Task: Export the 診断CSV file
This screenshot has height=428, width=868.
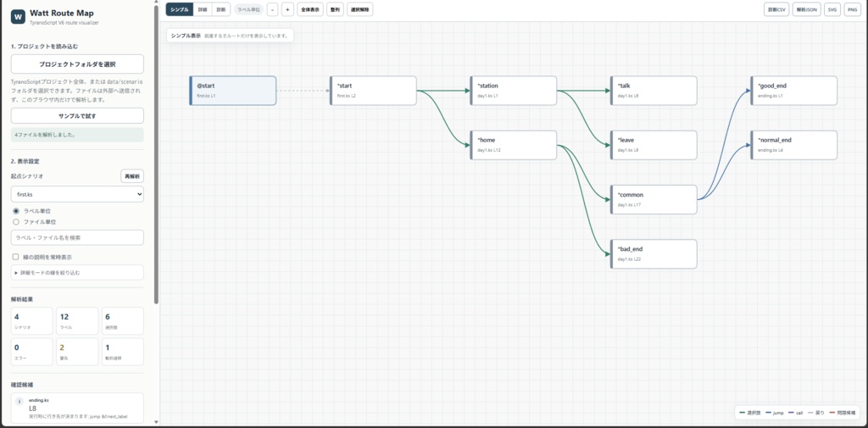Action: click(x=776, y=9)
